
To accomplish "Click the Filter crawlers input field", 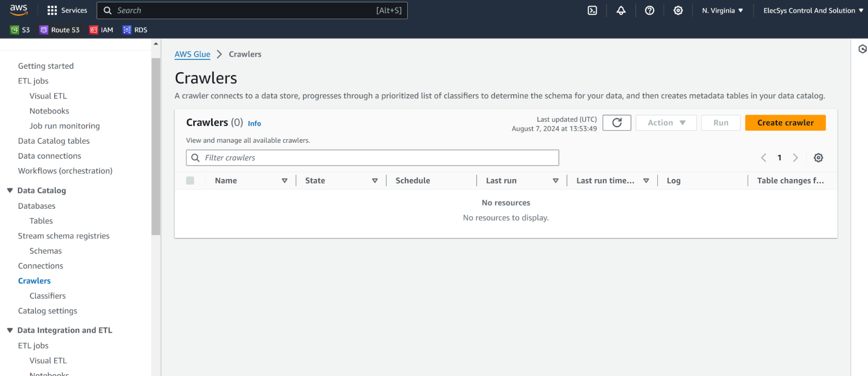I will tap(373, 158).
